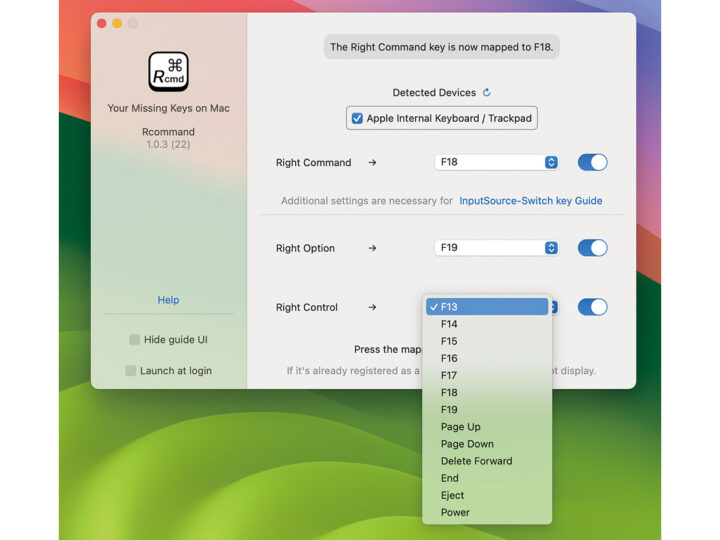Enable the Hide guide UI checkbox
This screenshot has height=540, width=720.
pos(134,340)
